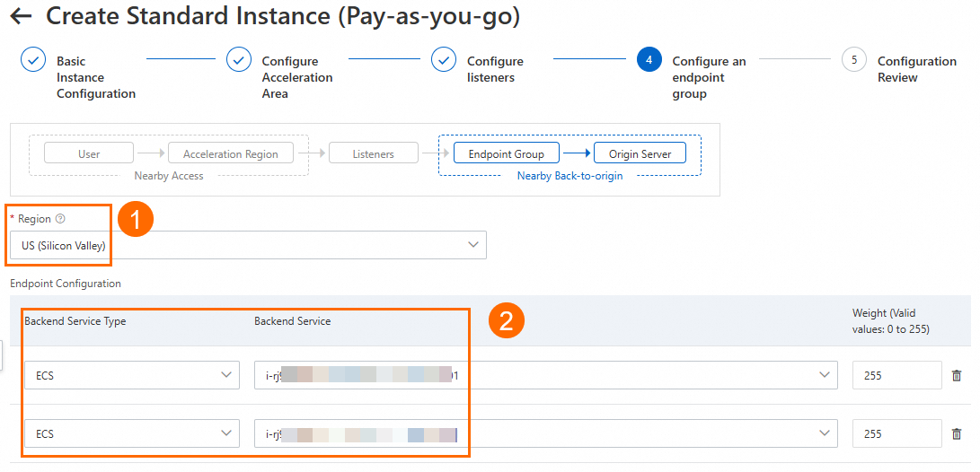The image size is (980, 472).
Task: Expand second row Backend Service instance dropdown
Action: point(824,434)
